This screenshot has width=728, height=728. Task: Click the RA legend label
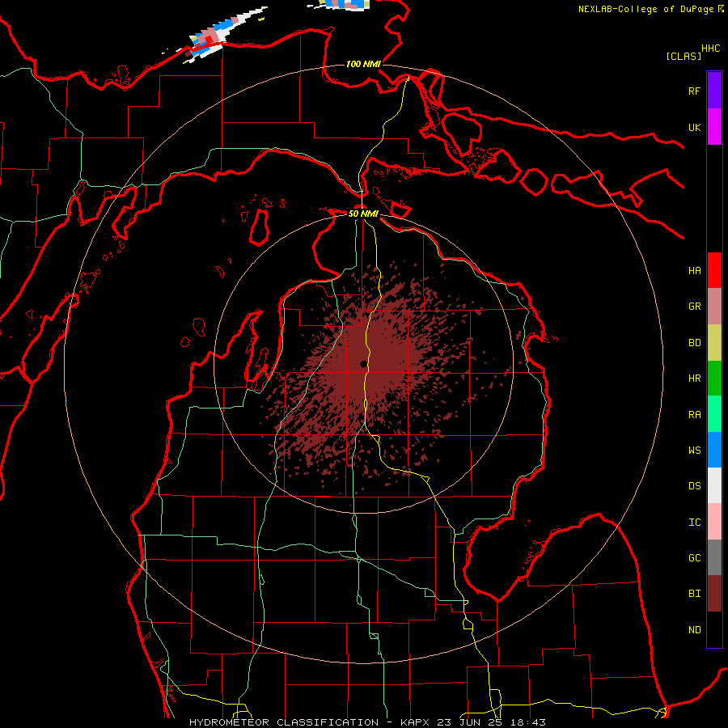pos(694,415)
